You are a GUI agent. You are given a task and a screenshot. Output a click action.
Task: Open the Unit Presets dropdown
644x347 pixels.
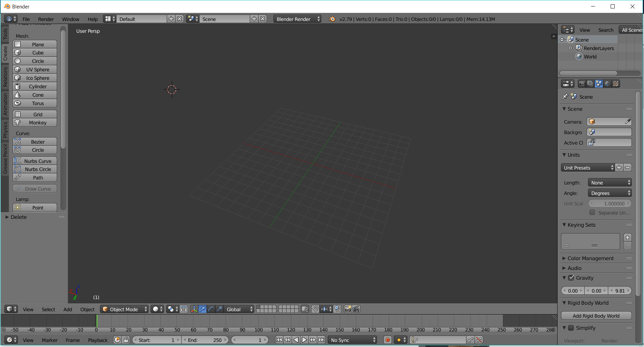[588, 168]
